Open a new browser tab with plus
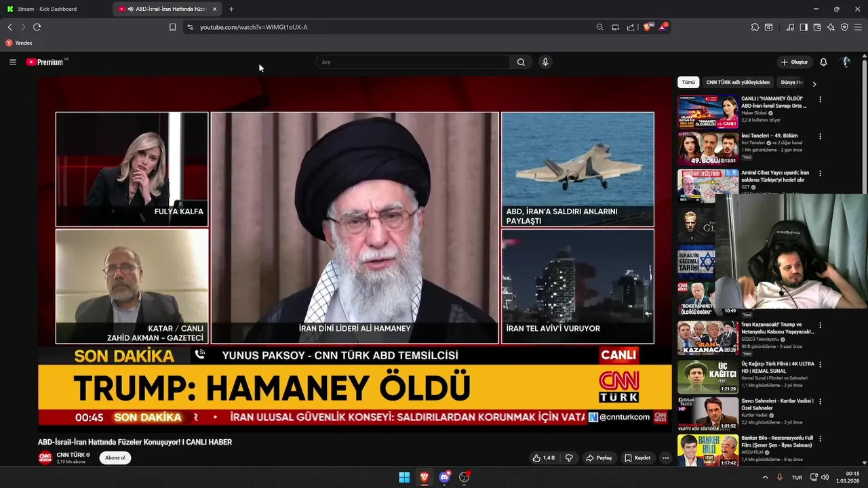868x488 pixels. click(x=231, y=9)
